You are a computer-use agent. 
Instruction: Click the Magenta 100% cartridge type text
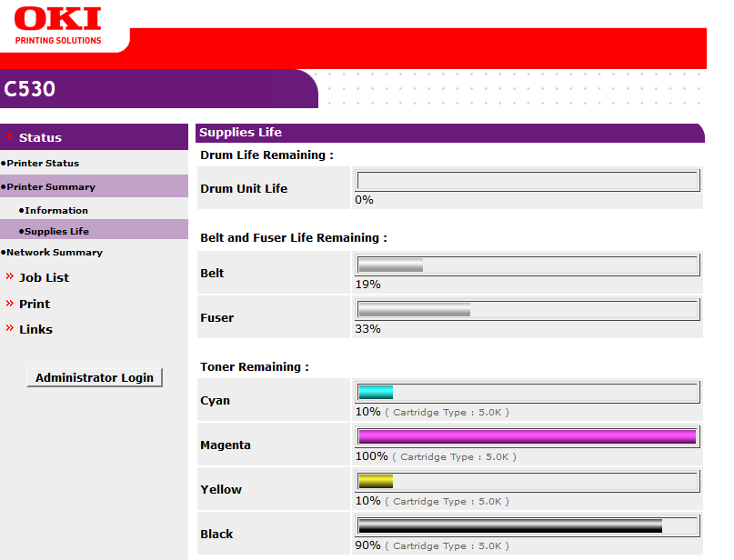(436, 456)
